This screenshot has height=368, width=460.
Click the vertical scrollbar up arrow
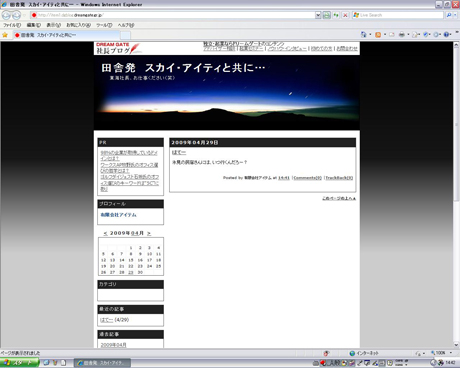coord(456,45)
